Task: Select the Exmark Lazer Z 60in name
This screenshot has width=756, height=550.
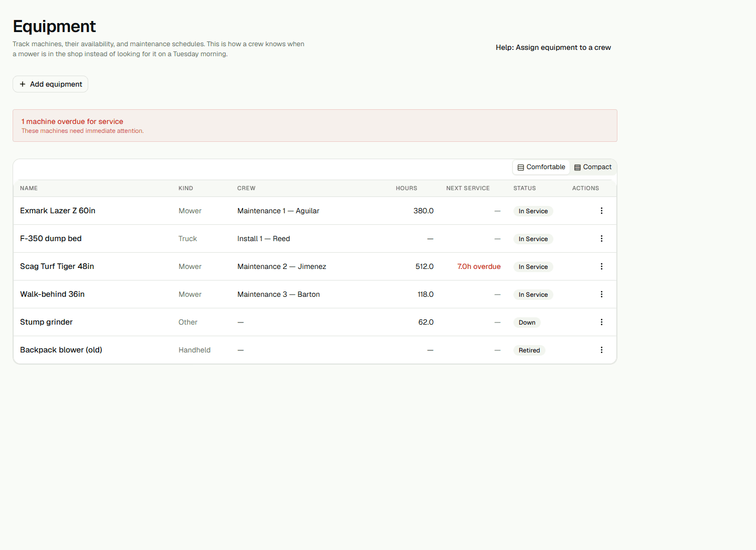Action: coord(58,211)
